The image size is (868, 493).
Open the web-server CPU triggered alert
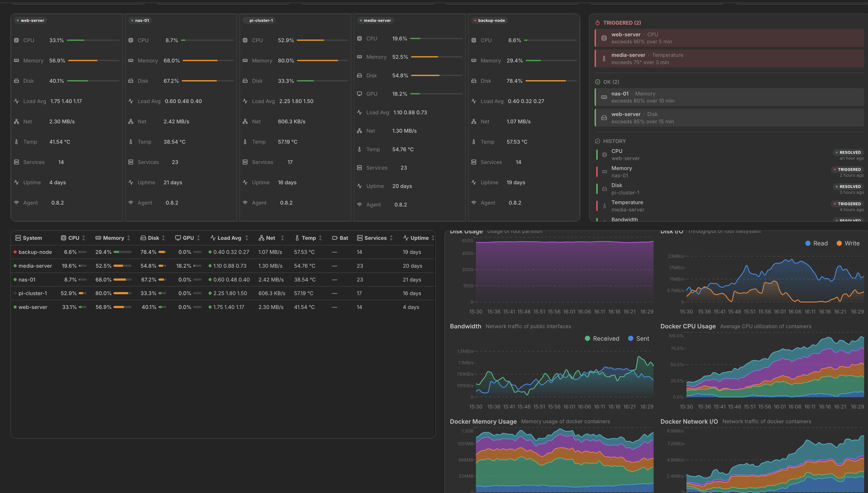tap(729, 38)
